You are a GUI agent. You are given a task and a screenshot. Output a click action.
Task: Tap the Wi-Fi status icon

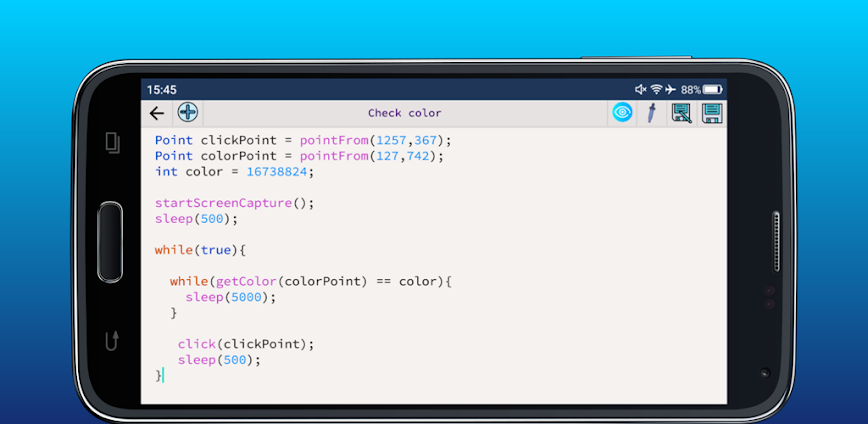point(656,89)
